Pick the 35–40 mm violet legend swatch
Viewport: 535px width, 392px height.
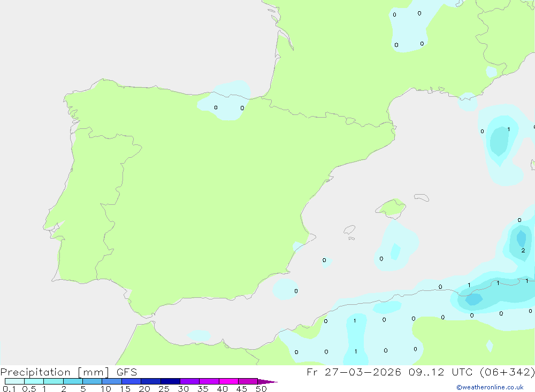(209, 381)
